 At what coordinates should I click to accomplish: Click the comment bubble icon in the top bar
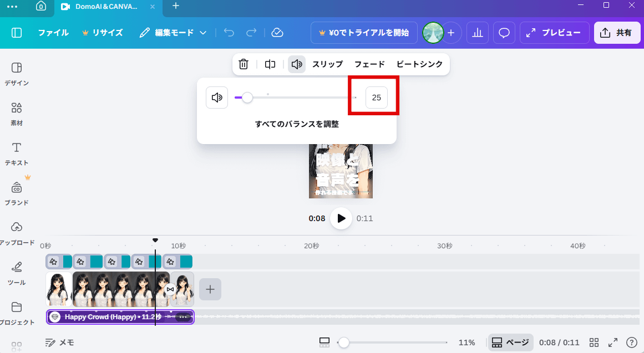coord(504,33)
